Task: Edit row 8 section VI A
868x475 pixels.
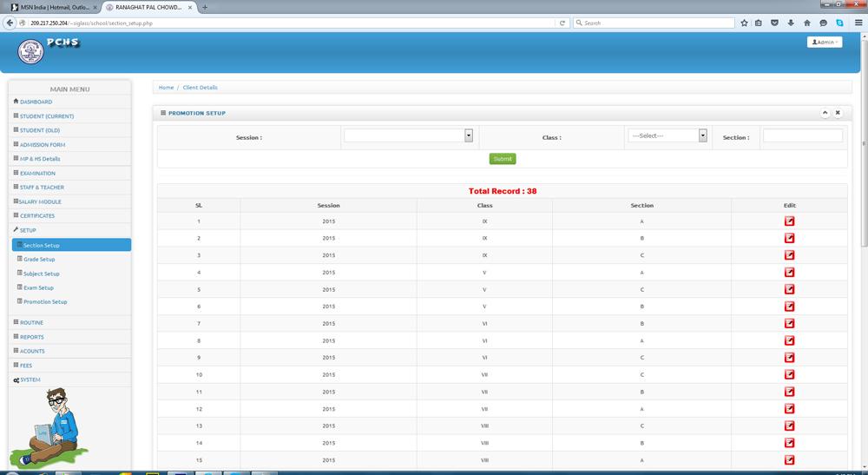Action: click(789, 340)
